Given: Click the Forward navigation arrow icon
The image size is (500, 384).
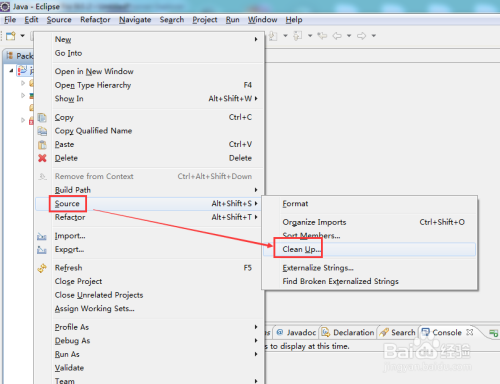Looking at the screenshot, I should (x=362, y=35).
